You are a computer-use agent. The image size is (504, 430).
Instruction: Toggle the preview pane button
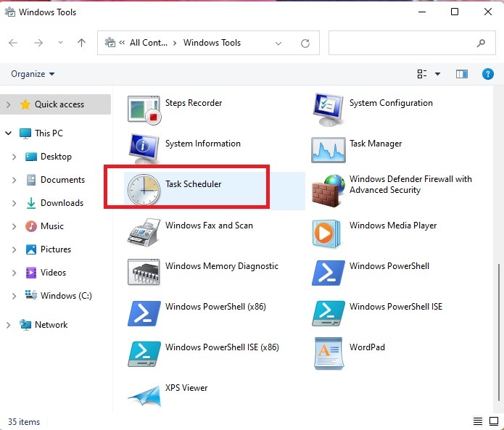461,74
